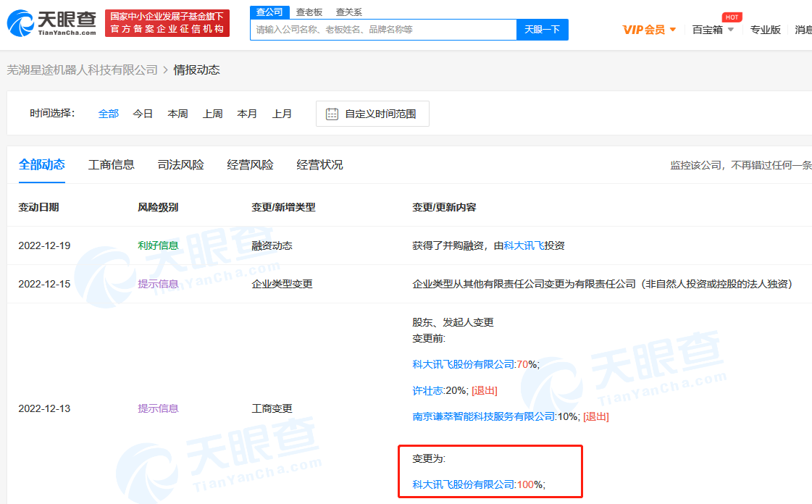This screenshot has height=504, width=812.
Task: Open 科大讯飞 link in the 融资动态 row
Action: coord(524,245)
